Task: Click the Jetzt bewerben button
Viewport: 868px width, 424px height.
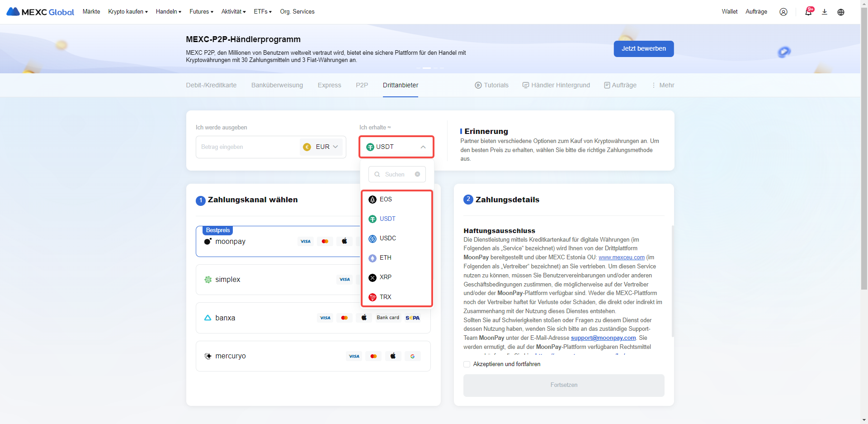Action: click(x=643, y=49)
